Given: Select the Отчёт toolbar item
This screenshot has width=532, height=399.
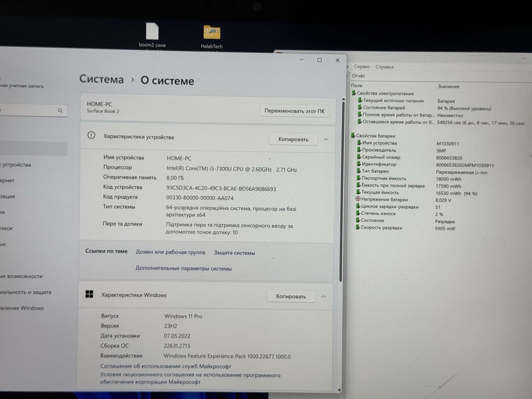Looking at the screenshot, I should [358, 76].
